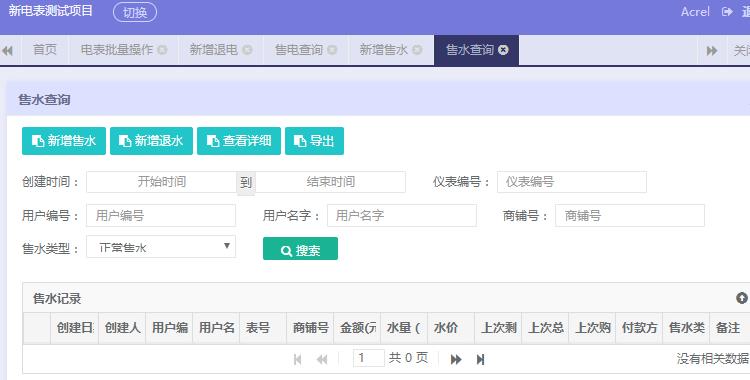This screenshot has height=380, width=750.
Task: Switch to the 售电查询 tab
Action: [x=299, y=50]
